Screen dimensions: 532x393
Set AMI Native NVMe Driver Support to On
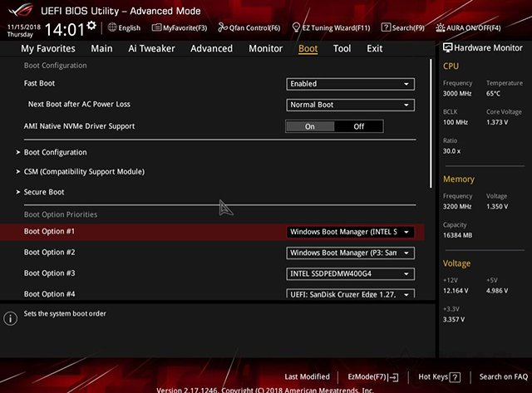(x=309, y=126)
